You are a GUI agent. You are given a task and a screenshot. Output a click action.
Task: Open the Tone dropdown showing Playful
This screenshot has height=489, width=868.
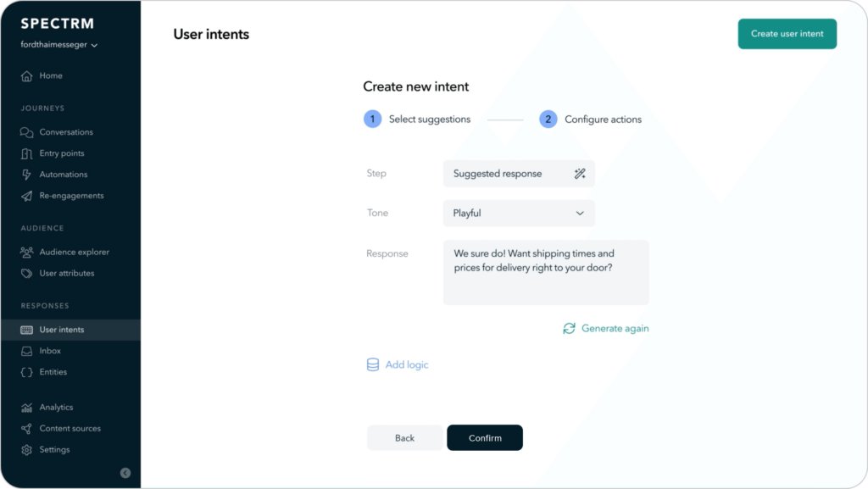pyautogui.click(x=519, y=213)
